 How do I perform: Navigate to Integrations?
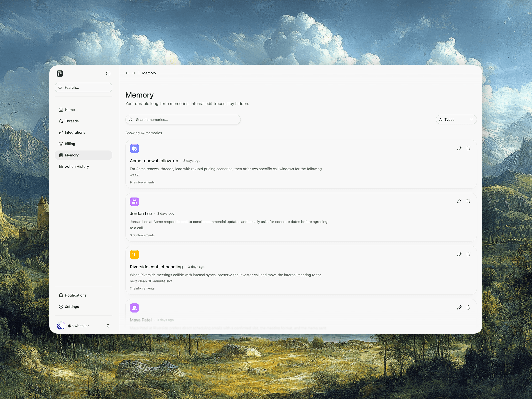click(83, 132)
